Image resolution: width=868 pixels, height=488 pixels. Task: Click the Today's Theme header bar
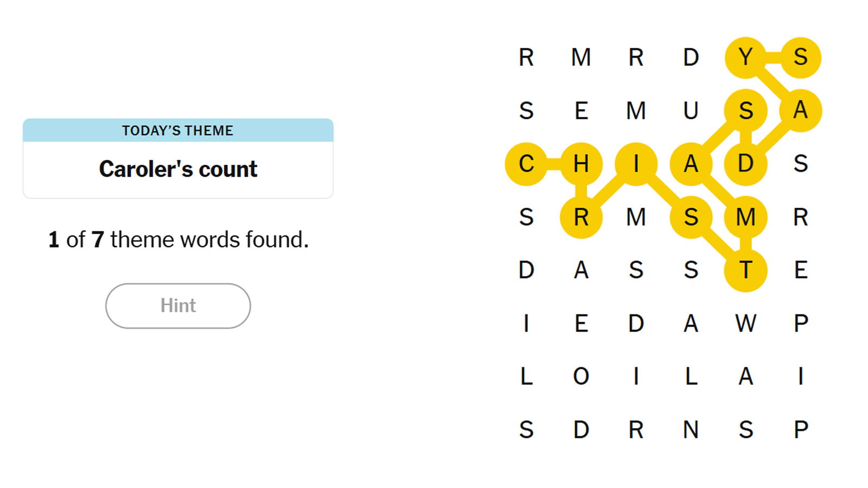[x=178, y=131]
